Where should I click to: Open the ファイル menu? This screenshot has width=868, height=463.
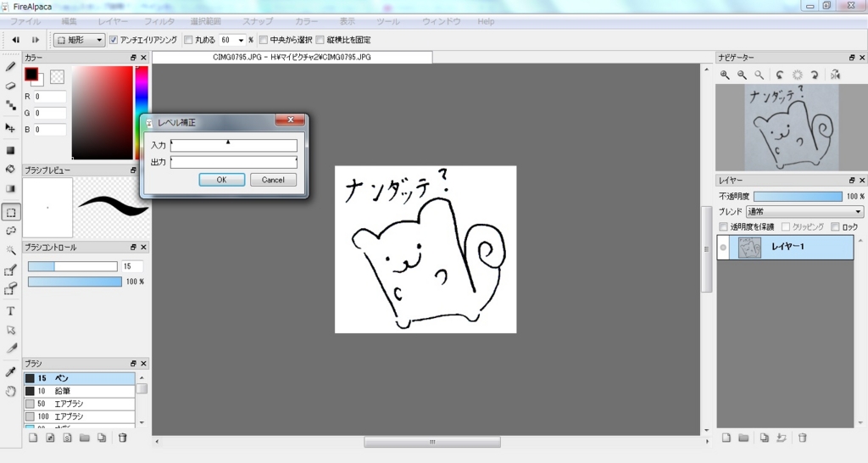25,21
